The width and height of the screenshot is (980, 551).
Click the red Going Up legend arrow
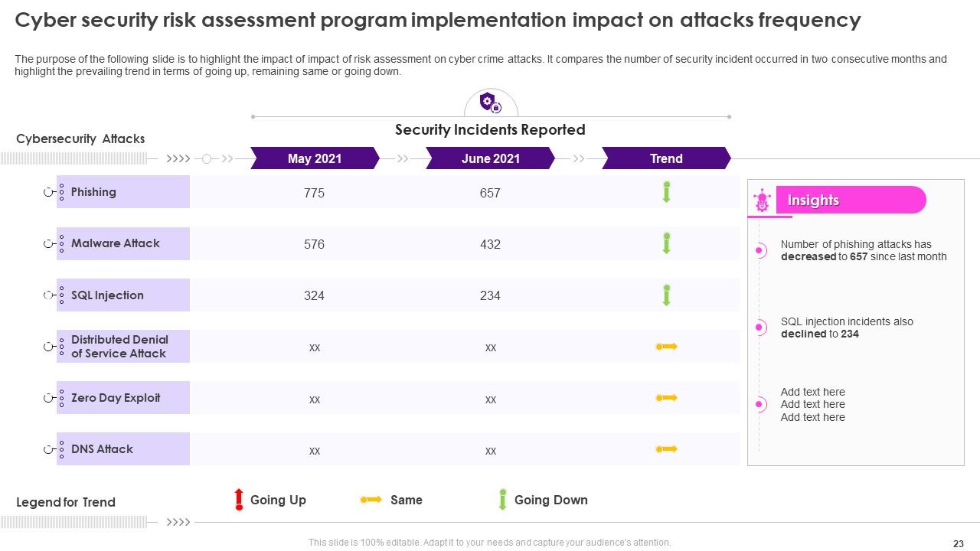(x=239, y=500)
